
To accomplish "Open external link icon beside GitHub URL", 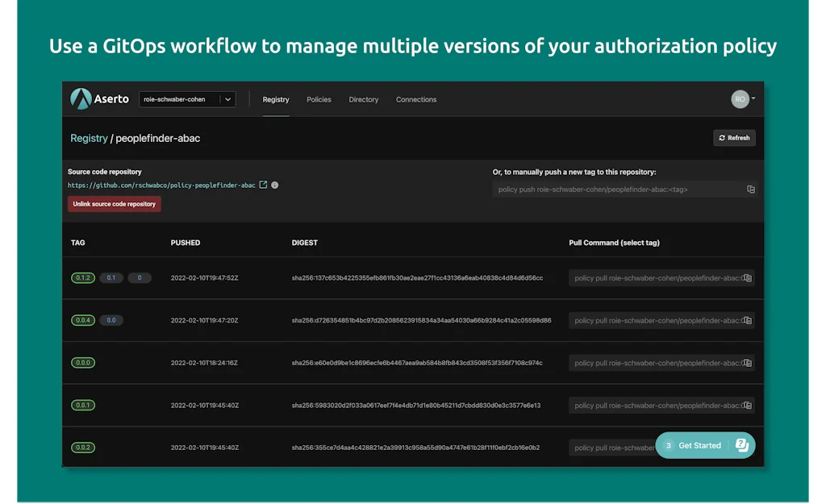I will [x=263, y=185].
